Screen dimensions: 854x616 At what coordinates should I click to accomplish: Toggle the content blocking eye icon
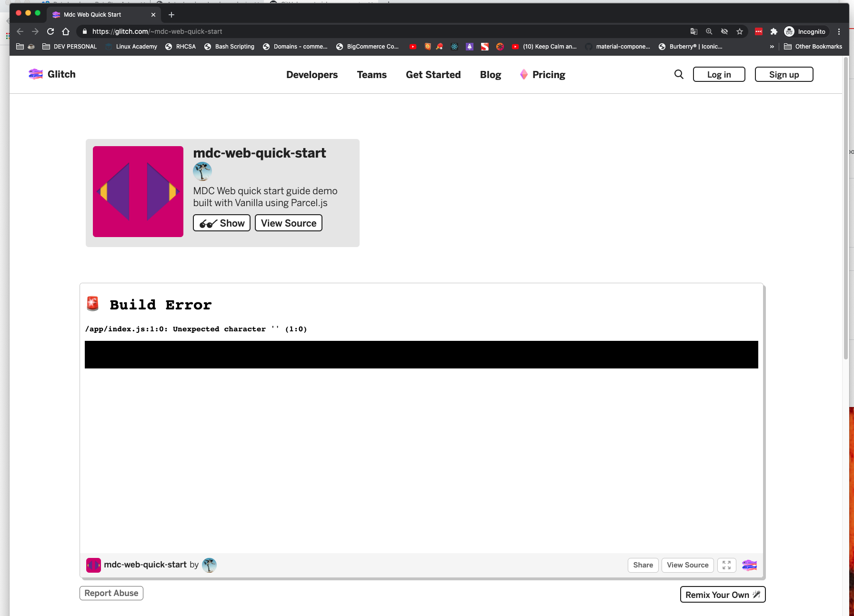[725, 31]
